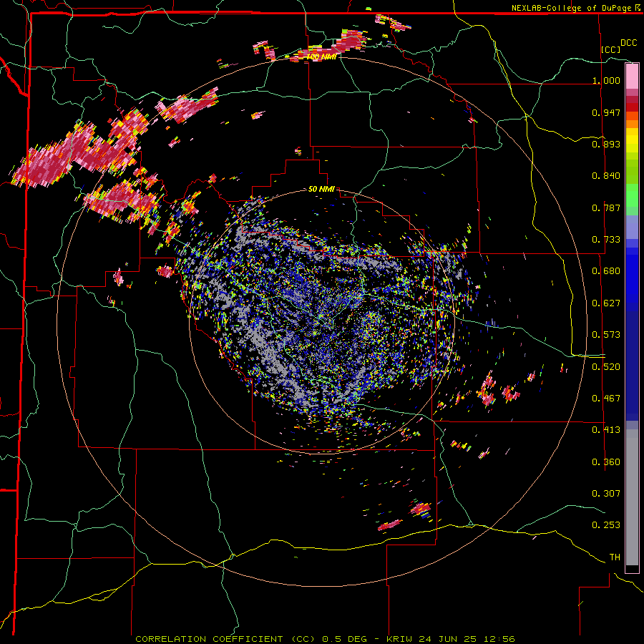Image resolution: width=644 pixels, height=644 pixels.
Task: Click the DCC legend header
Action: (629, 43)
